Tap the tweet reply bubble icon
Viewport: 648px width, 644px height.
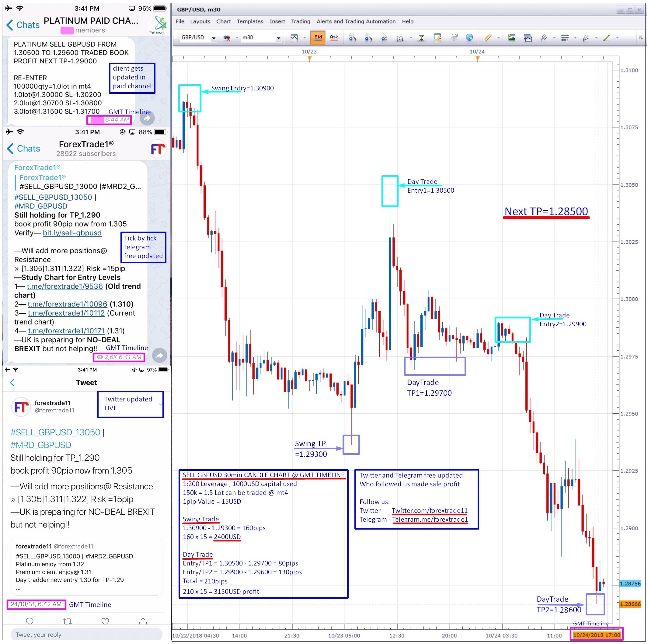point(30,621)
